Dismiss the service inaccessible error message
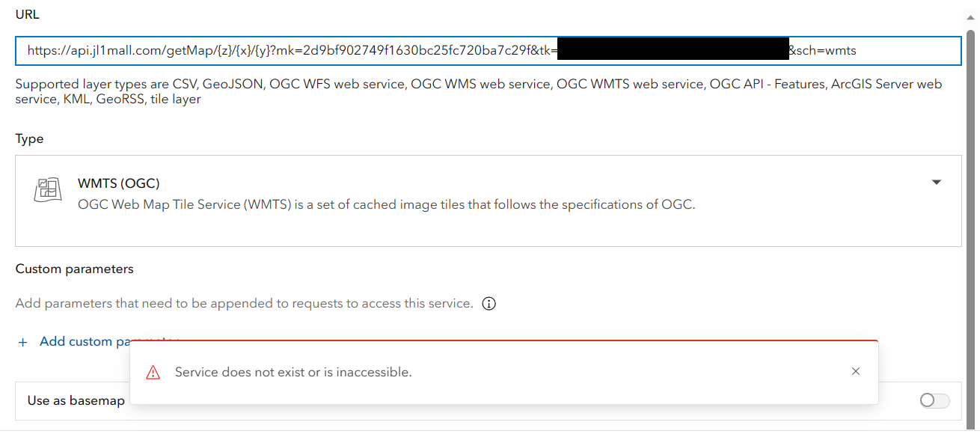 coord(856,372)
